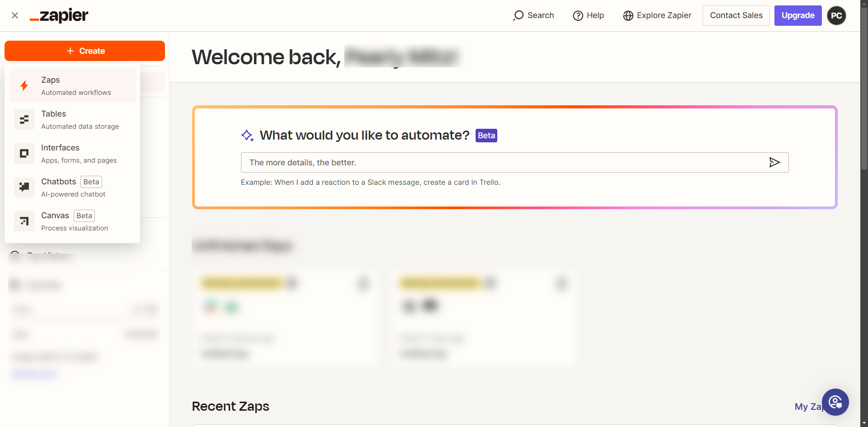
Task: Select Interfaces apps, forms, and pages option
Action: coord(79,154)
